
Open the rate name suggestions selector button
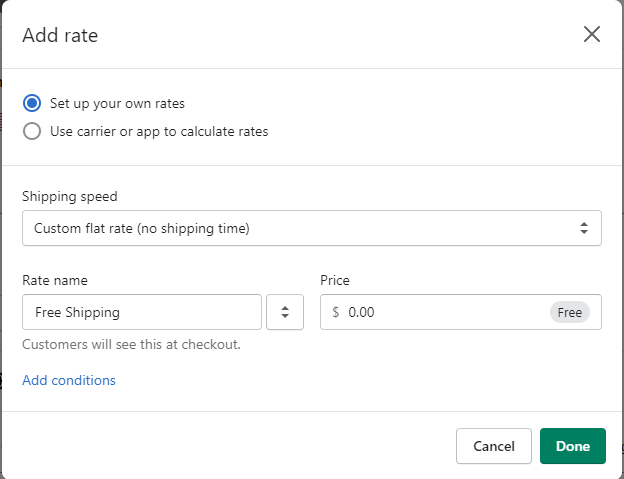285,312
